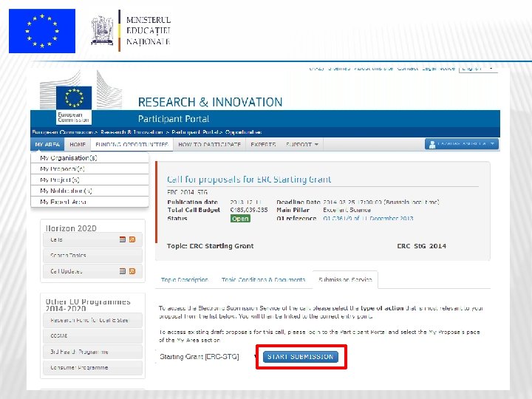Click Research & Innovation breadcrumb link
This screenshot has height=399, width=532.
point(132,132)
